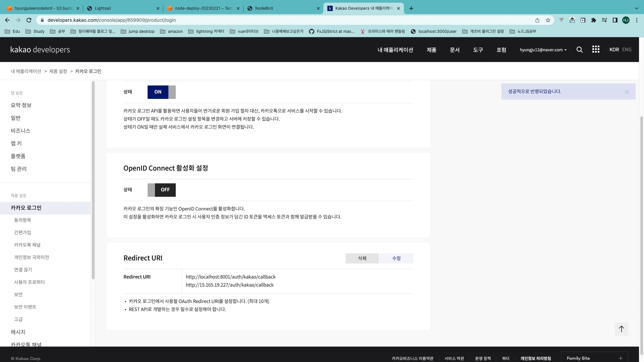Open FxJS/Strict GitHub bookmark
644x362 pixels.
pos(331,32)
